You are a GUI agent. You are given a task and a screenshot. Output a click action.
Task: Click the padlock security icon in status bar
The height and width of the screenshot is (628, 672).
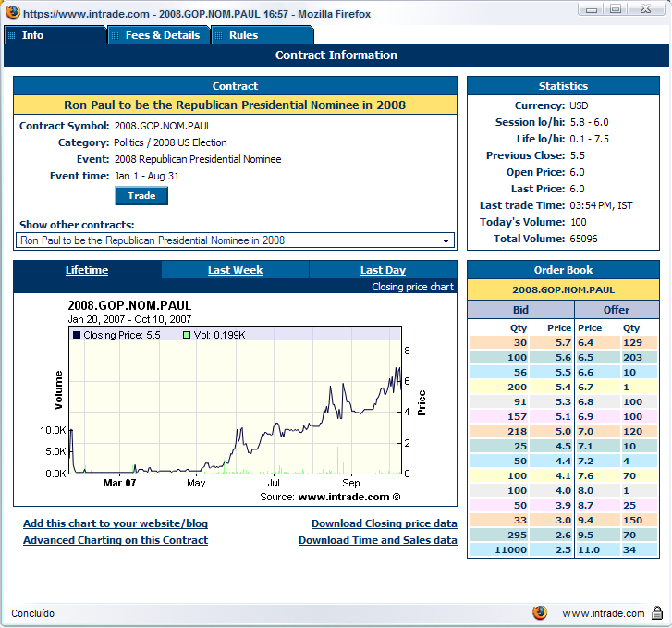[x=657, y=613]
